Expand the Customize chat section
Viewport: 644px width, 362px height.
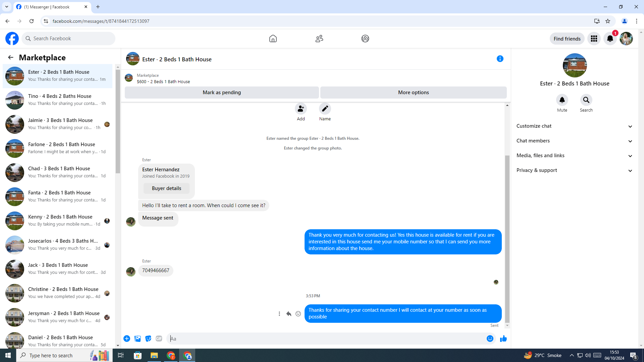pyautogui.click(x=575, y=126)
